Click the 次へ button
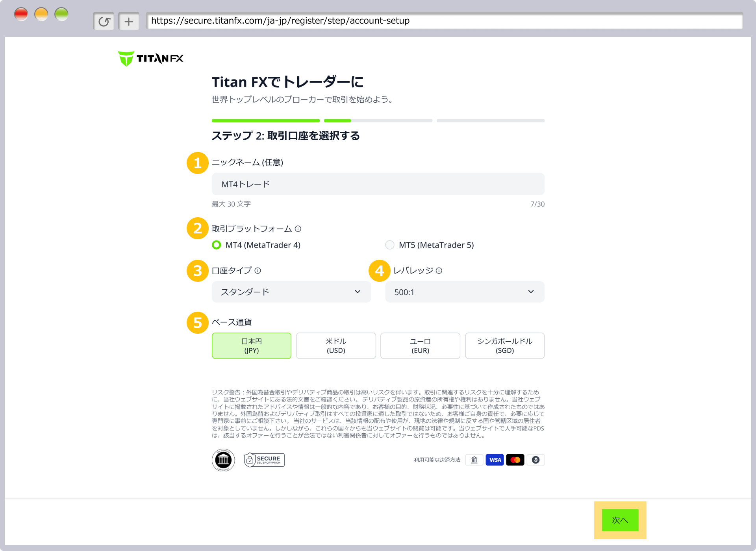Image resolution: width=756 pixels, height=551 pixels. click(620, 520)
